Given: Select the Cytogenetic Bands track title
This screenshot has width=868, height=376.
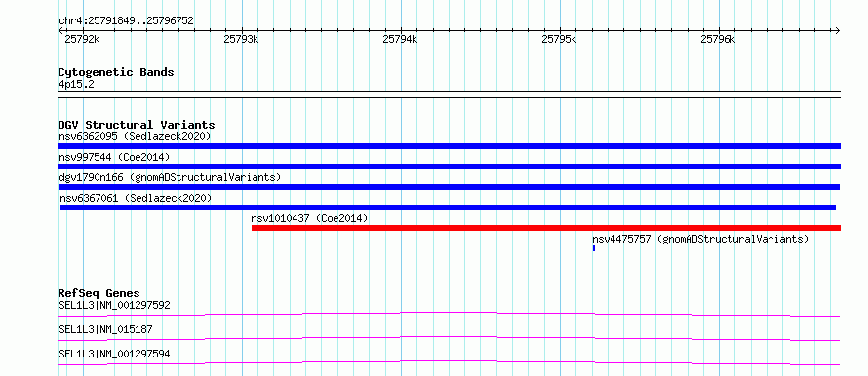Looking at the screenshot, I should click(x=116, y=72).
